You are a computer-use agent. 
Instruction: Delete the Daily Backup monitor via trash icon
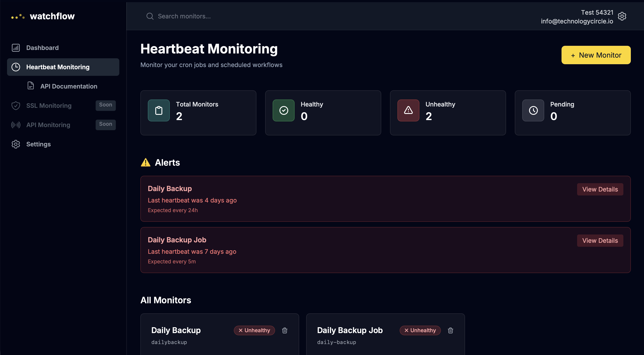tap(285, 330)
